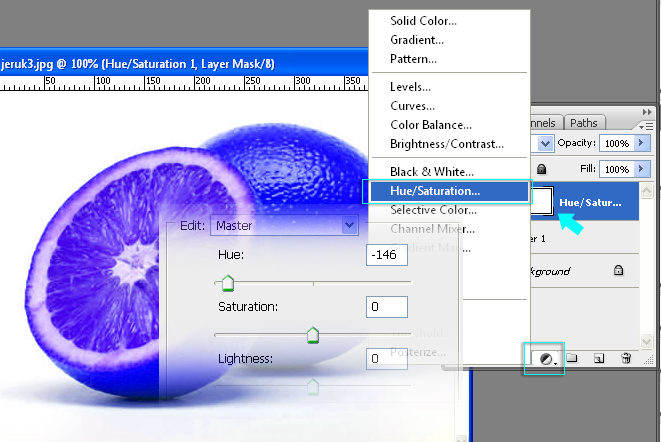Choose Gradient from the menu

[417, 40]
